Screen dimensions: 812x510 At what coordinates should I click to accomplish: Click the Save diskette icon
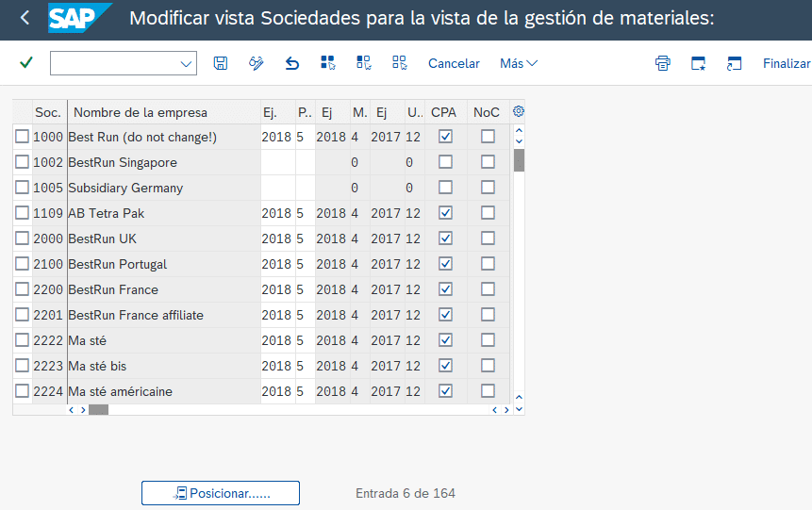(x=221, y=63)
